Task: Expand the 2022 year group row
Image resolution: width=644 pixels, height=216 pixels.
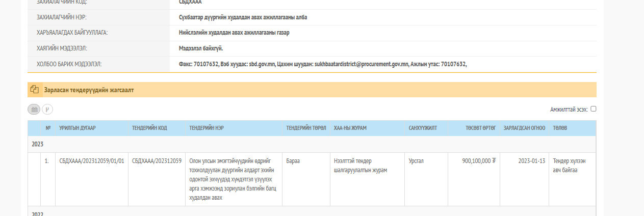Action: [37, 214]
